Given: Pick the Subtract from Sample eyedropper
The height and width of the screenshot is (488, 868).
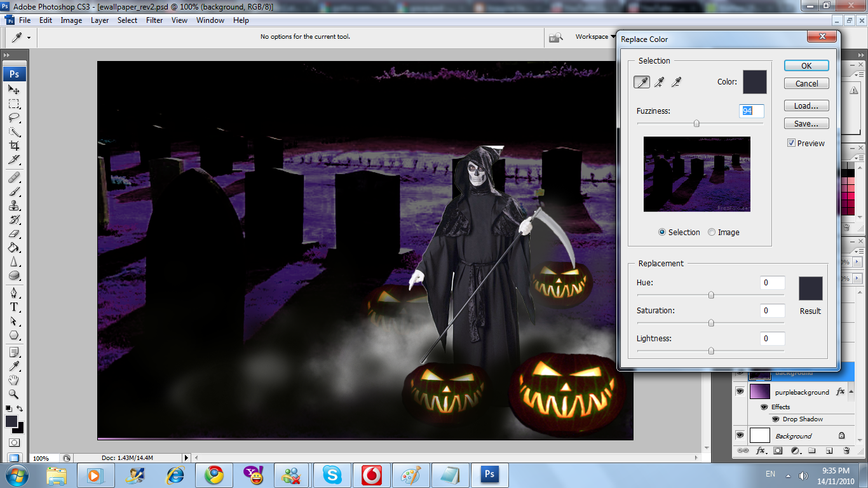Looking at the screenshot, I should (x=676, y=82).
